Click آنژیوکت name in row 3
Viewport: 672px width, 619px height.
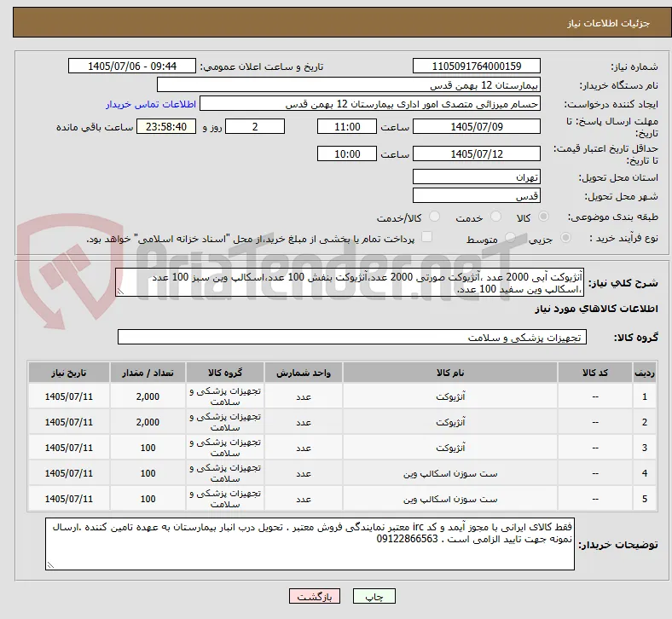450,448
